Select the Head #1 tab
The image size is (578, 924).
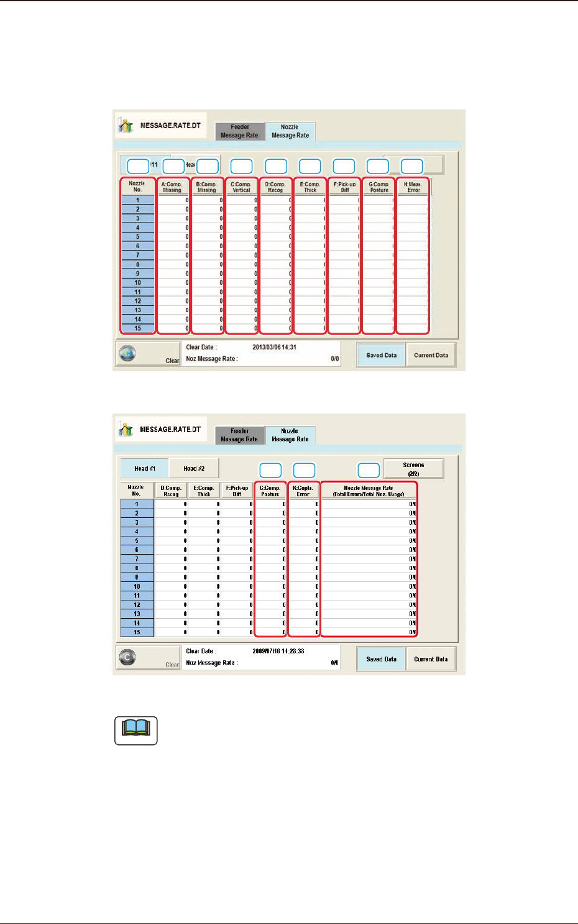click(x=144, y=469)
